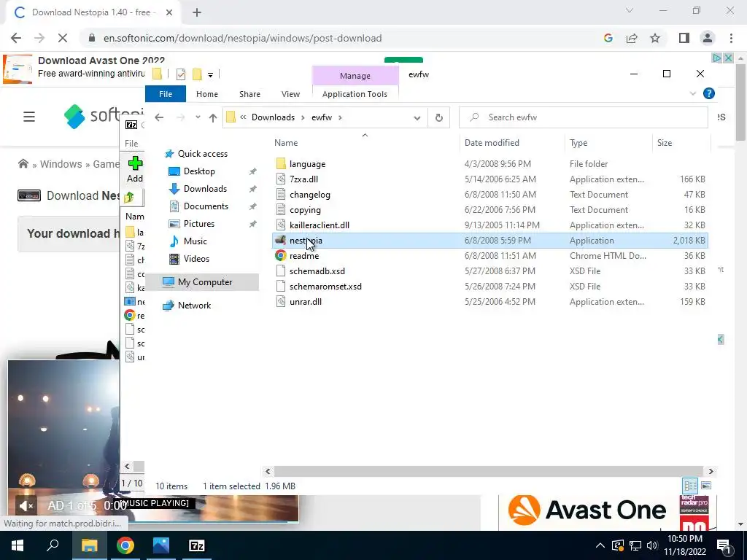The height and width of the screenshot is (560, 747).
Task: Switch to the View ribbon tab
Action: tap(290, 94)
